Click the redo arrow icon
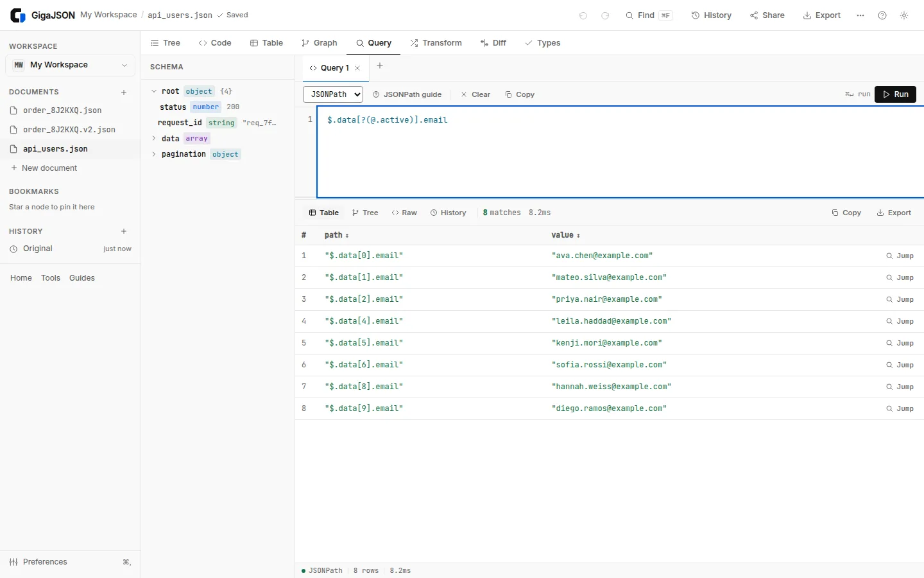This screenshot has width=924, height=578. tap(605, 15)
